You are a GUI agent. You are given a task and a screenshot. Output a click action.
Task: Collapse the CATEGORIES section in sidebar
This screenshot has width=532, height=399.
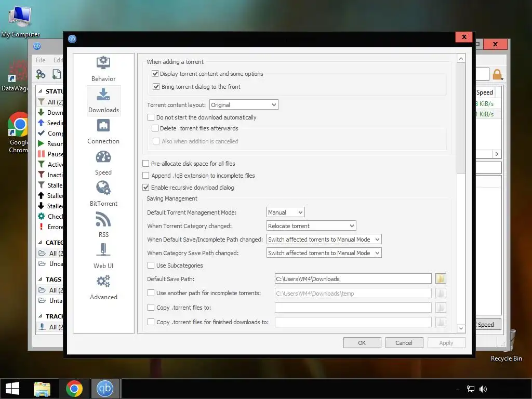[40, 243]
